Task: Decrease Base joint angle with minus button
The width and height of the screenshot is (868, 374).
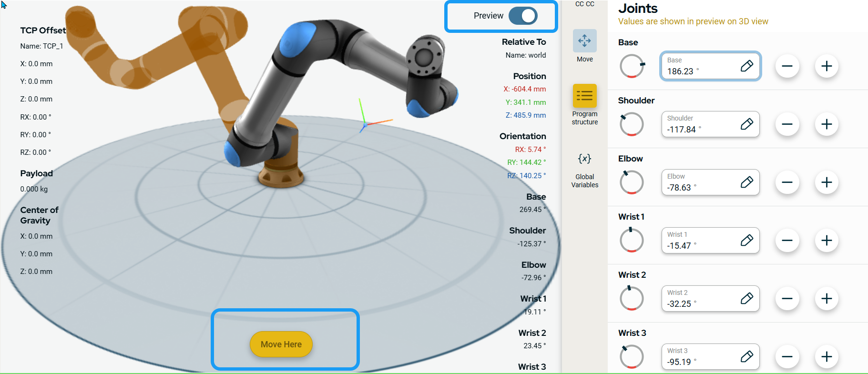Action: [787, 66]
